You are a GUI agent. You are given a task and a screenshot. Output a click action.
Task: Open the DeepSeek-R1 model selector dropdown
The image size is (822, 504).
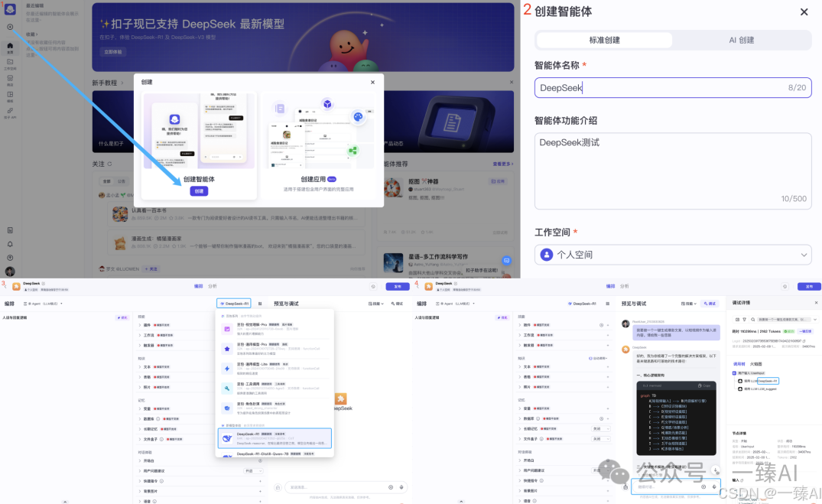[x=235, y=303]
